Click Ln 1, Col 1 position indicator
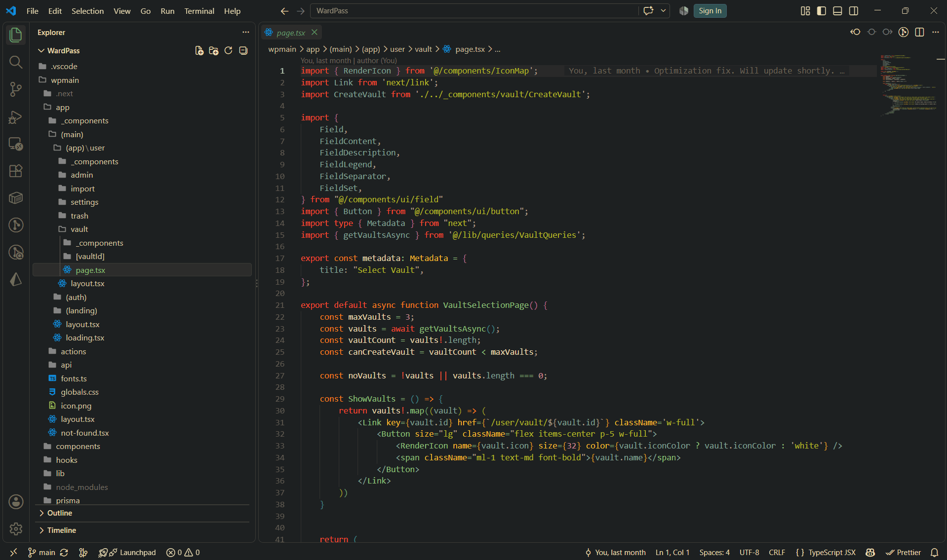This screenshot has width=947, height=560. pyautogui.click(x=672, y=553)
